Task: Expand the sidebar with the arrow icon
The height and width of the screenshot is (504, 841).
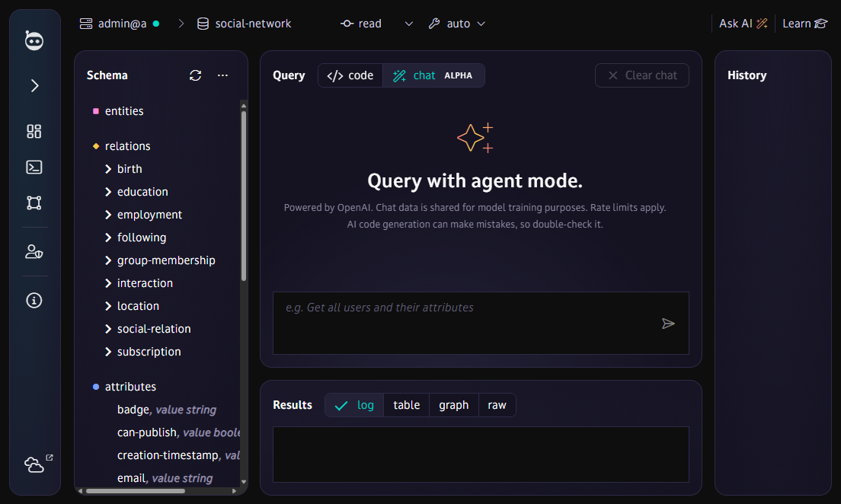Action: coord(34,86)
